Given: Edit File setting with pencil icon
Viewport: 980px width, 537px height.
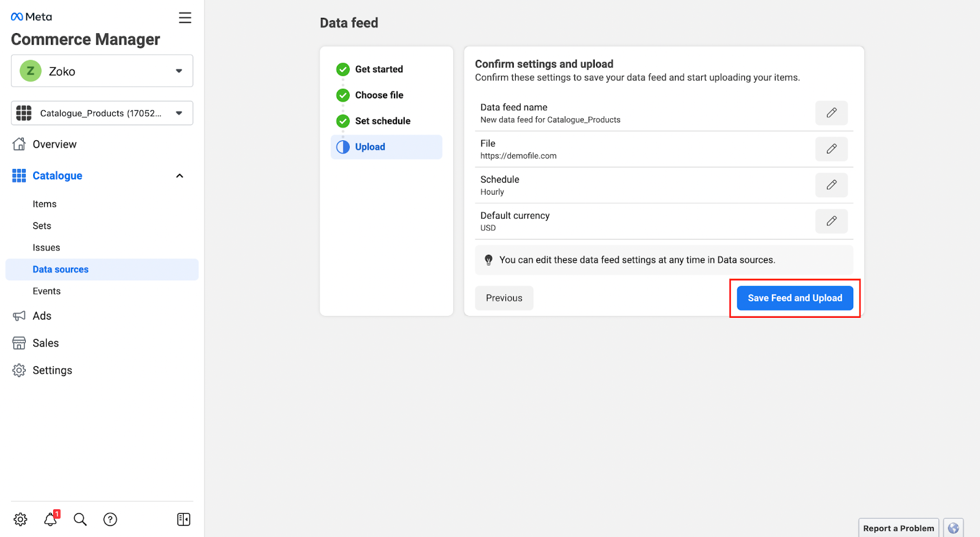Looking at the screenshot, I should click(x=831, y=149).
